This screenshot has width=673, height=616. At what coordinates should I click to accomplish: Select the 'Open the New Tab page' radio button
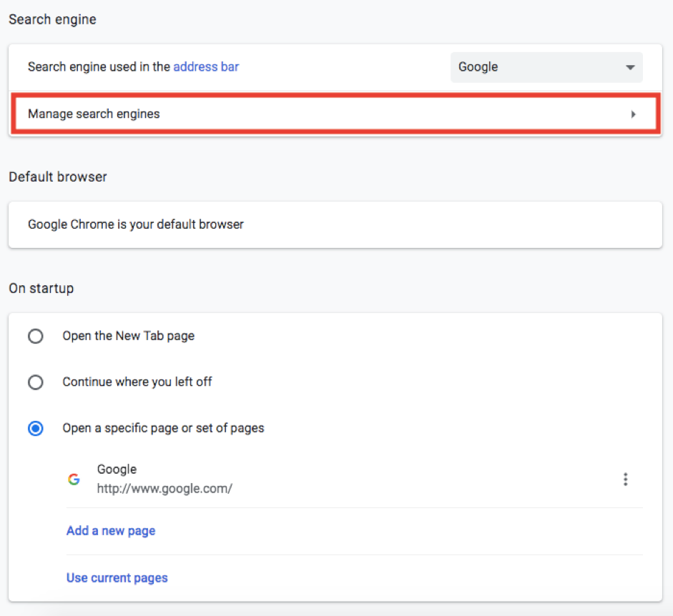click(35, 336)
